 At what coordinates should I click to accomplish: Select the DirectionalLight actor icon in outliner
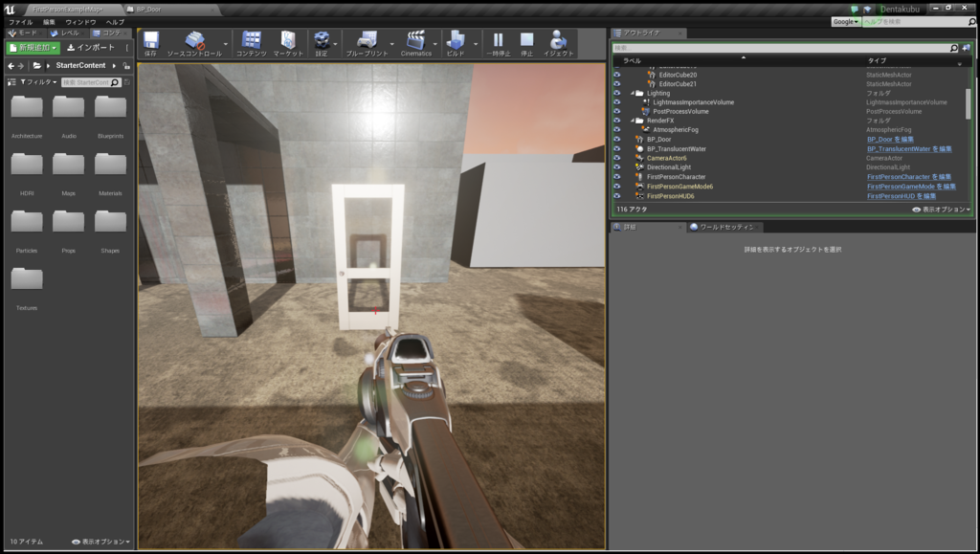(639, 167)
